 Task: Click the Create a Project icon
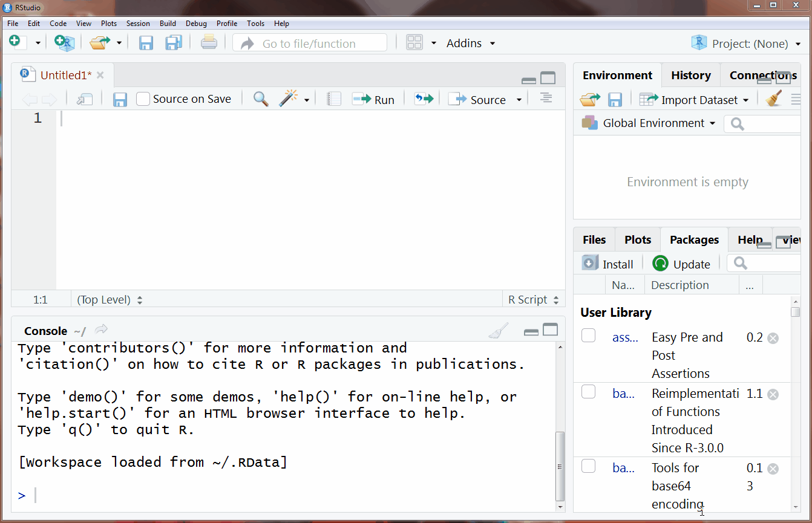pos(64,43)
